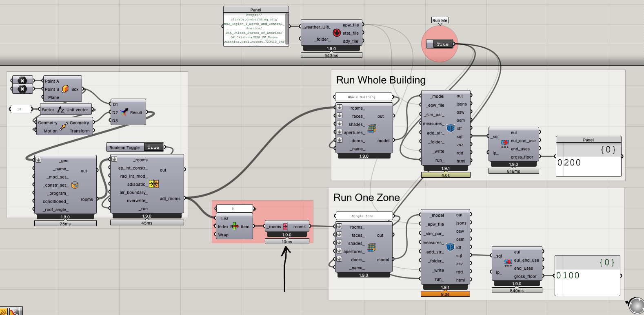Toggle the Boolean Toggle True value
The height and width of the screenshot is (315, 644).
click(x=153, y=148)
